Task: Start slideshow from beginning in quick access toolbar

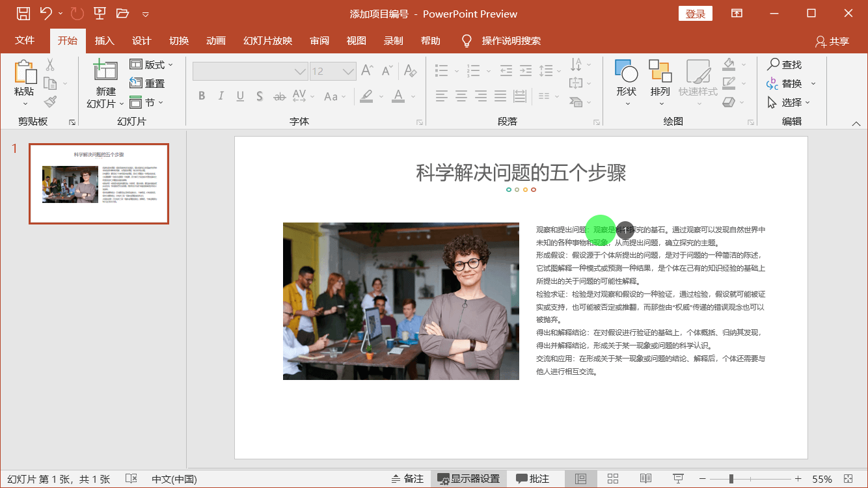Action: pos(100,13)
